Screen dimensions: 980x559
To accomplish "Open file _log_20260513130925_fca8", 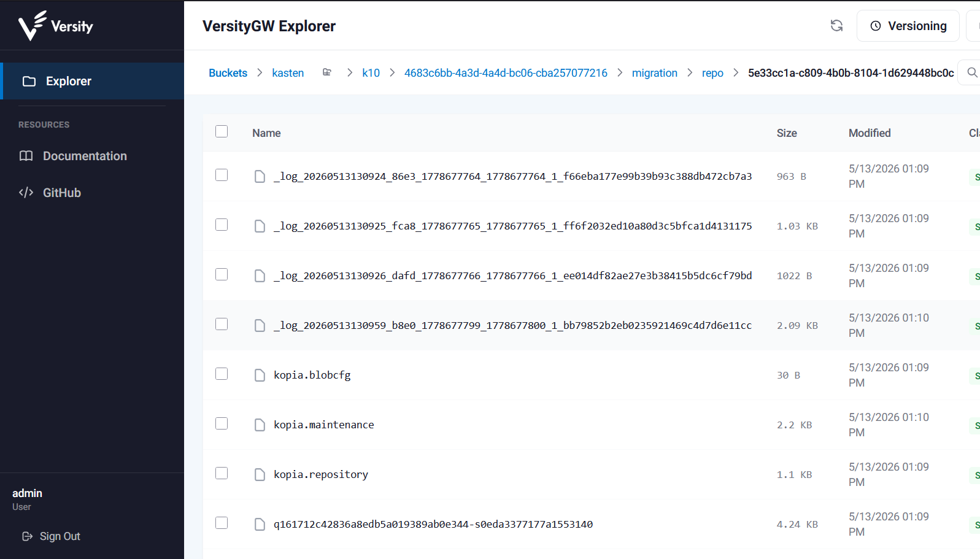I will pos(513,226).
